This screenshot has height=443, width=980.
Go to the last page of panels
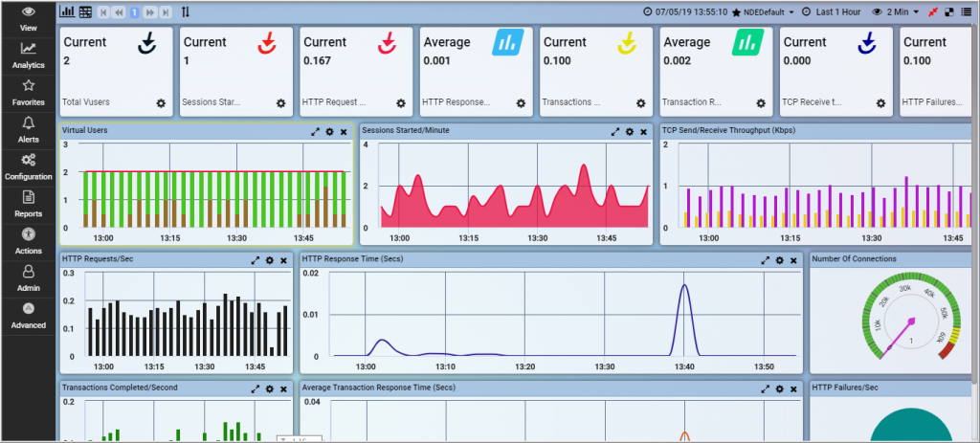165,11
